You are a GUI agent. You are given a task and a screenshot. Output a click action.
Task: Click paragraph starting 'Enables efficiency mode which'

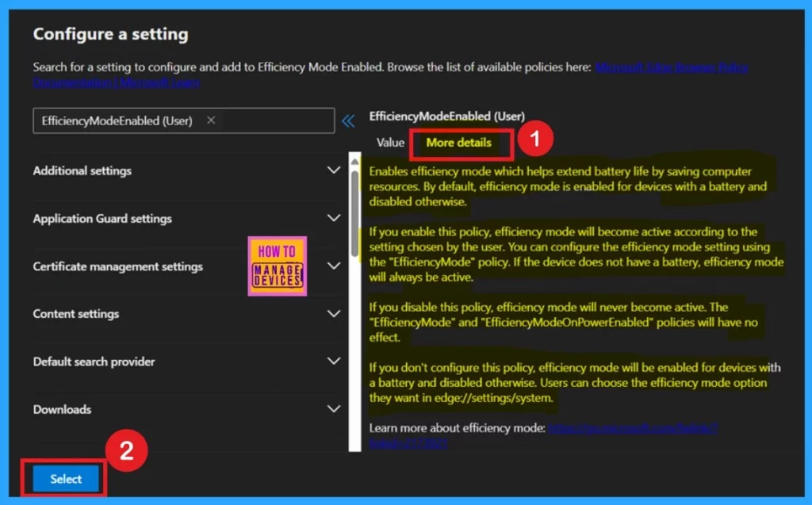568,186
